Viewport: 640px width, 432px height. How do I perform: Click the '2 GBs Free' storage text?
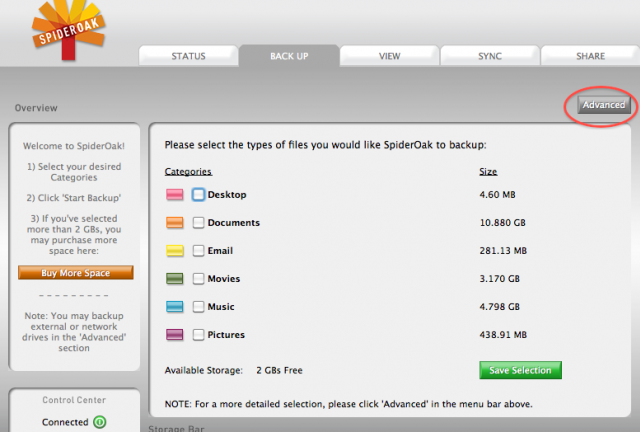tap(280, 370)
